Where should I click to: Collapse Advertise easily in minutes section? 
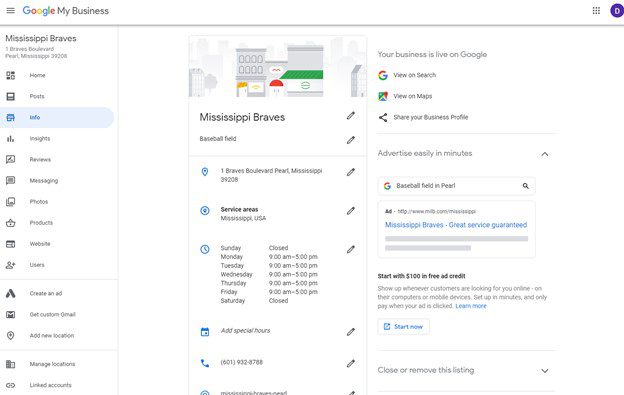coord(545,154)
